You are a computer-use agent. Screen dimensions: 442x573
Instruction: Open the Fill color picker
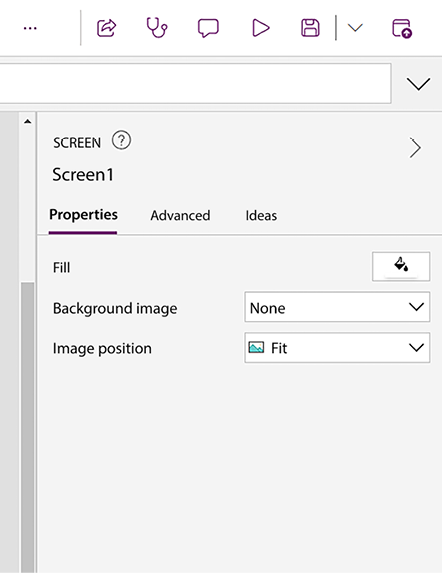pyautogui.click(x=401, y=266)
